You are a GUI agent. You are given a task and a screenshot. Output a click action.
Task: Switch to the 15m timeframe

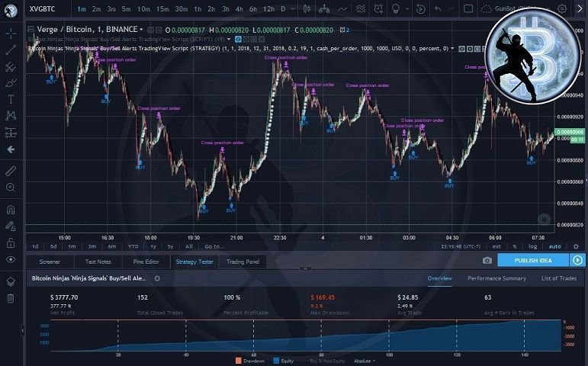point(162,9)
